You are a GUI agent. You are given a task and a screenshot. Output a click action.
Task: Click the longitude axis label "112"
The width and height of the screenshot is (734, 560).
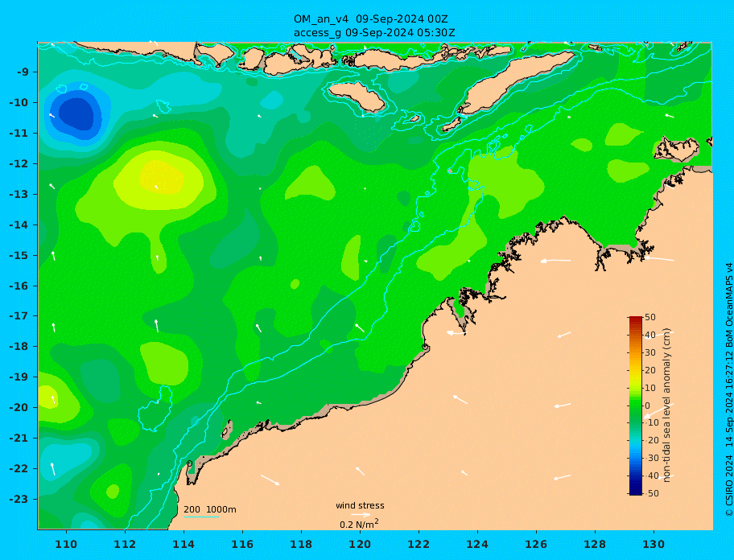125,544
